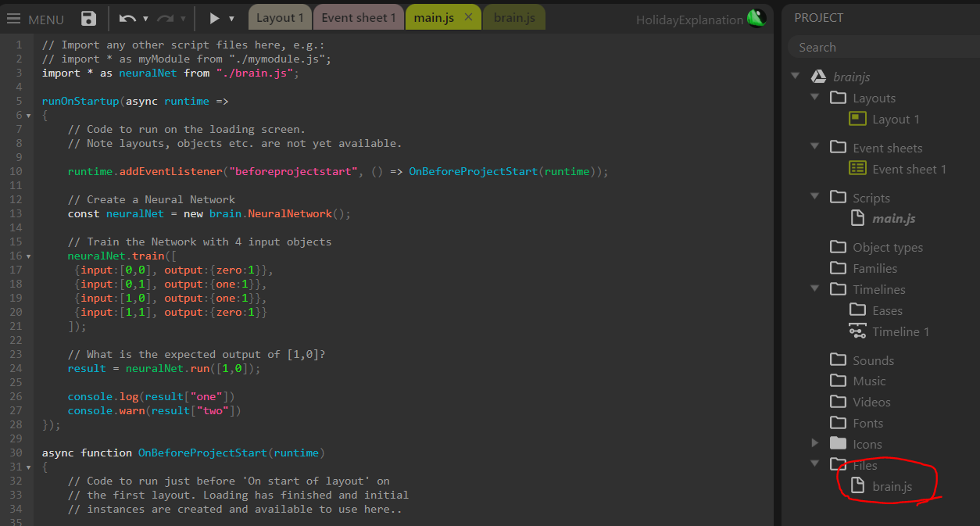Fold the function block at line 31

point(29,467)
